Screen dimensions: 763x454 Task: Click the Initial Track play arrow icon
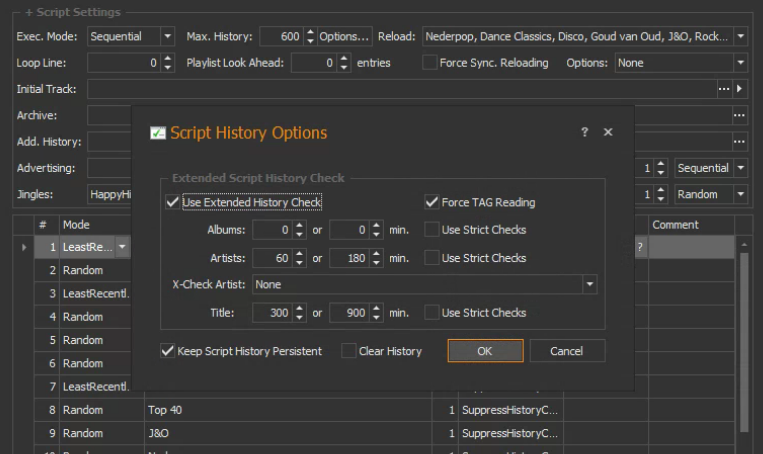click(x=740, y=89)
